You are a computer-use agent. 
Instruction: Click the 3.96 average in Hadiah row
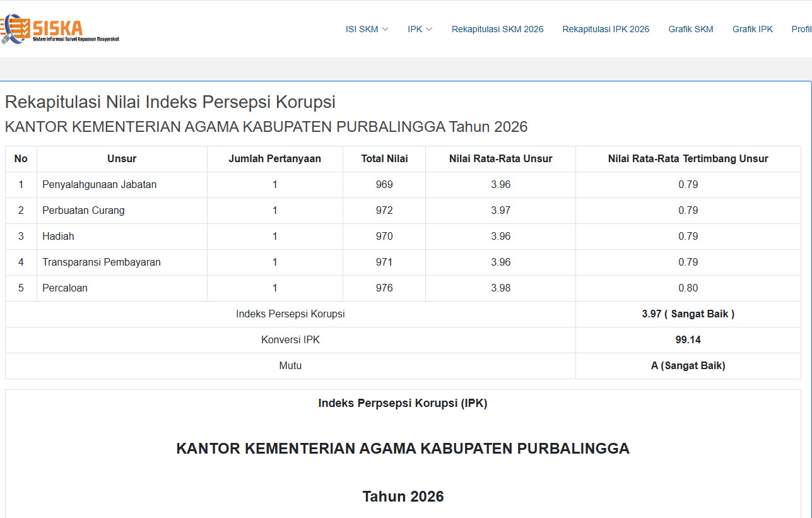tap(501, 237)
